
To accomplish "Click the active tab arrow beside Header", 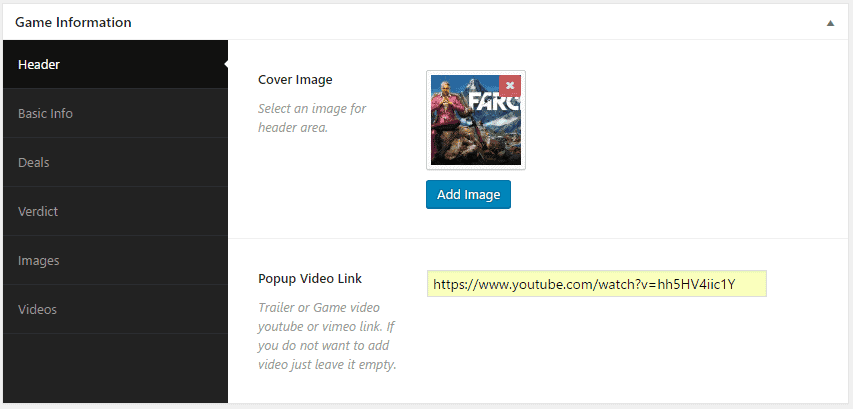I will tap(224, 65).
